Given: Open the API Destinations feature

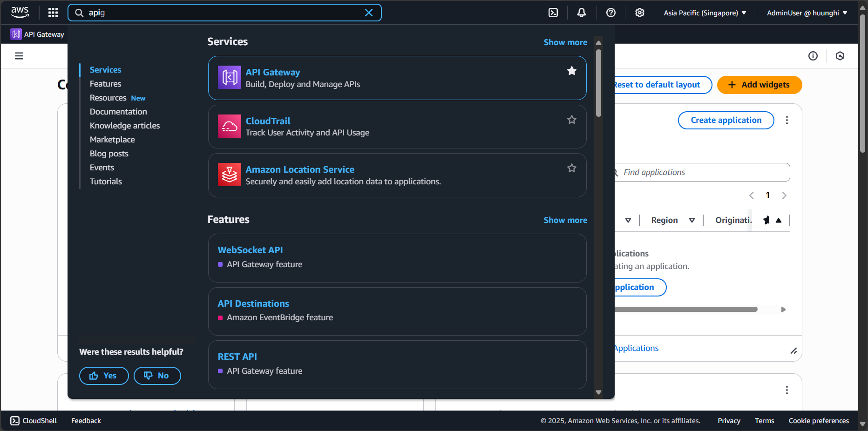Looking at the screenshot, I should pos(253,303).
